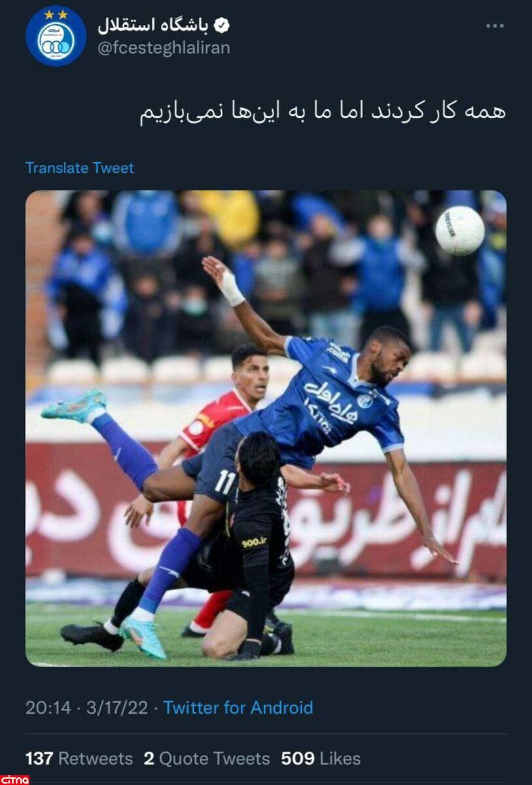
Task: View the 2 Quote Tweets list
Action: coord(207,759)
